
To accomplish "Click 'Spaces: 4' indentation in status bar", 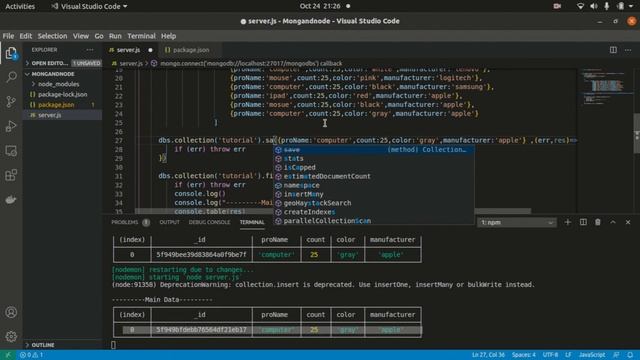I will click(x=524, y=355).
